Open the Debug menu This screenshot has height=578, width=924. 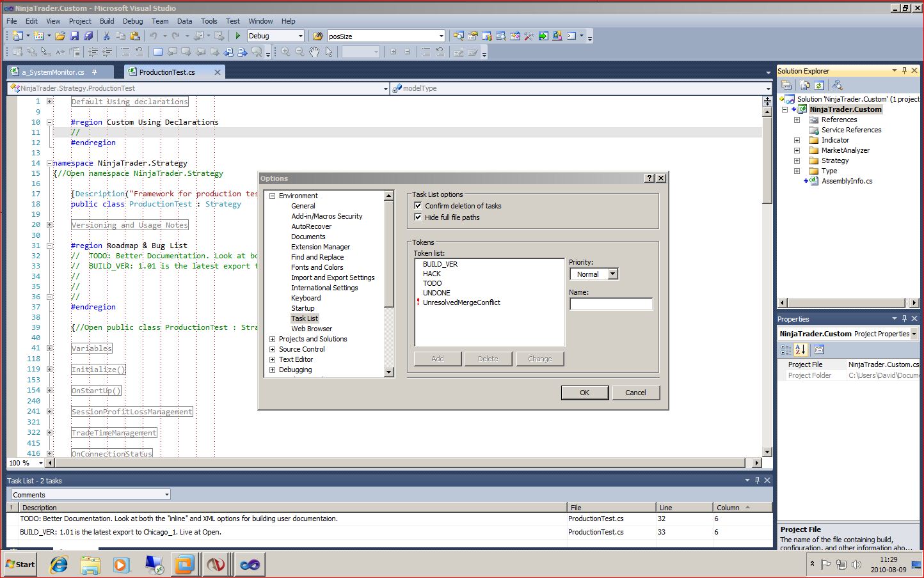pyautogui.click(x=132, y=21)
